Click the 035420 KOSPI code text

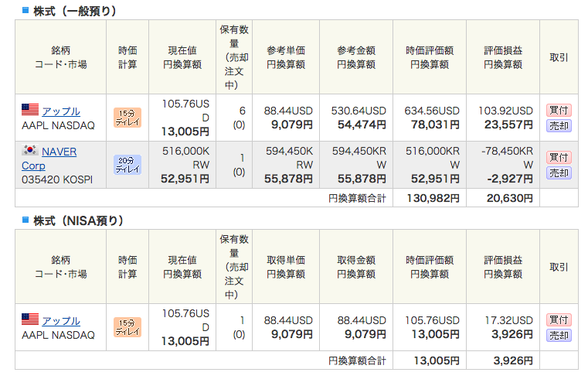tap(57, 180)
